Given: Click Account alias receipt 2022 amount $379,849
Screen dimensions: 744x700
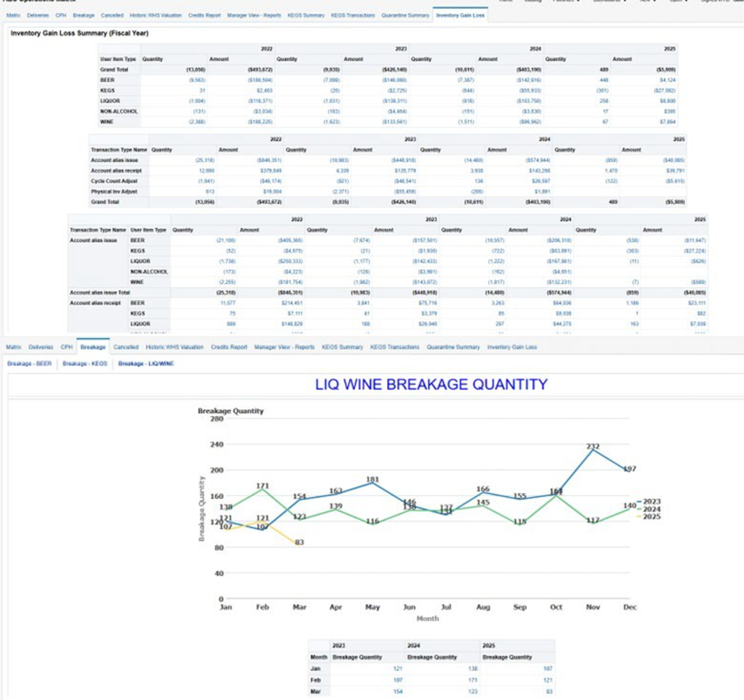Looking at the screenshot, I should click(271, 171).
